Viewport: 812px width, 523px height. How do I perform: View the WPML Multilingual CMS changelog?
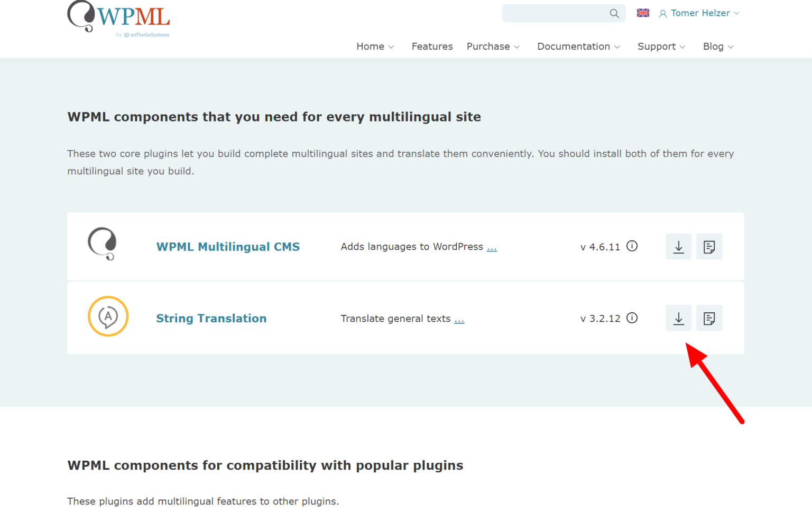pos(709,246)
